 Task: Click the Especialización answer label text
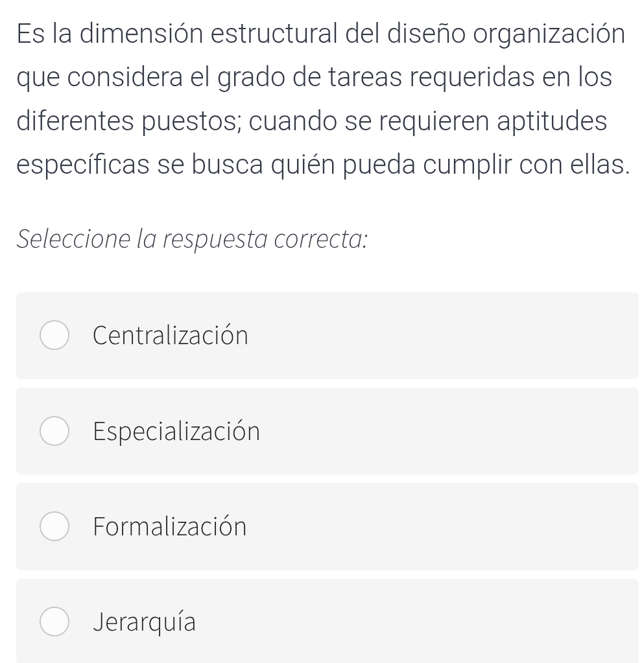pyautogui.click(x=176, y=432)
